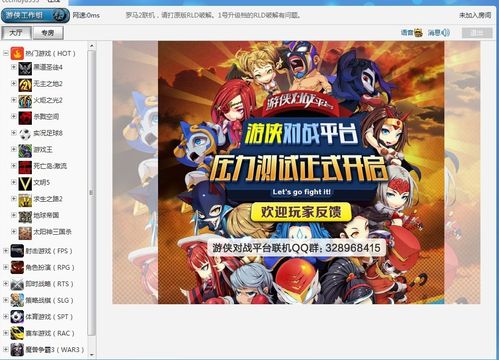Click the 欢迎玩家反馈 yellow banner button
499x360 pixels.
(301, 212)
